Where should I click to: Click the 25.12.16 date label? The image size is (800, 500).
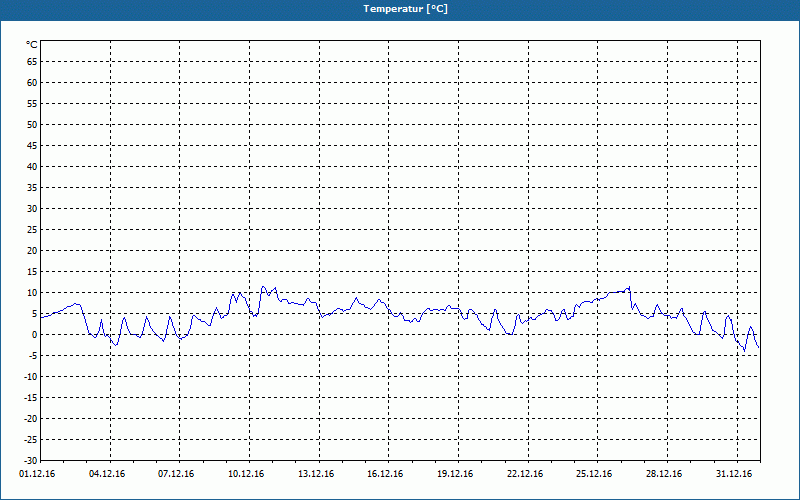pos(594,474)
